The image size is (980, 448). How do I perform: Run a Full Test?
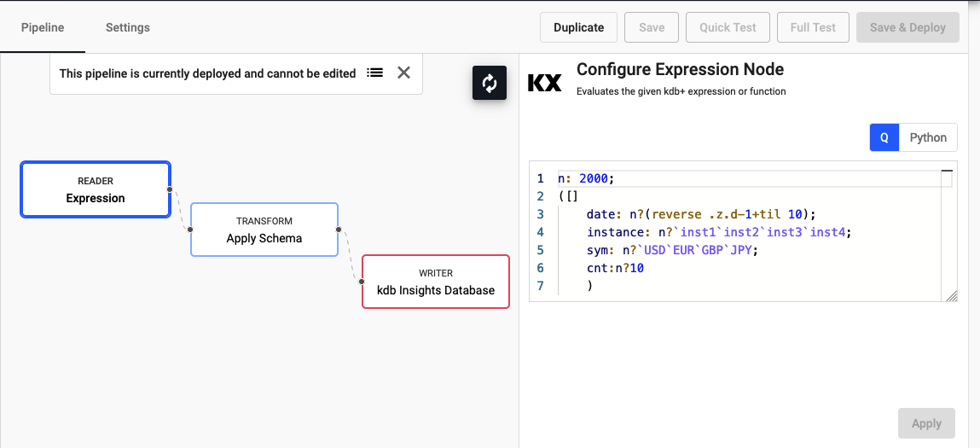pos(813,27)
